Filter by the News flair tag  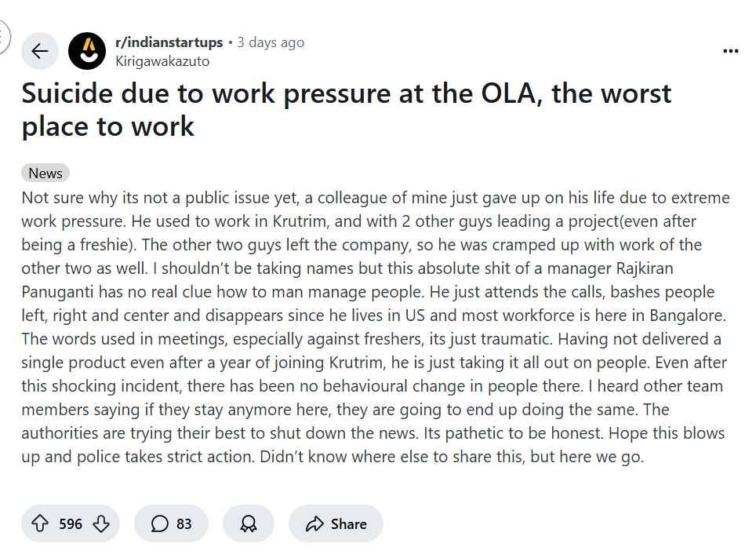(x=45, y=173)
